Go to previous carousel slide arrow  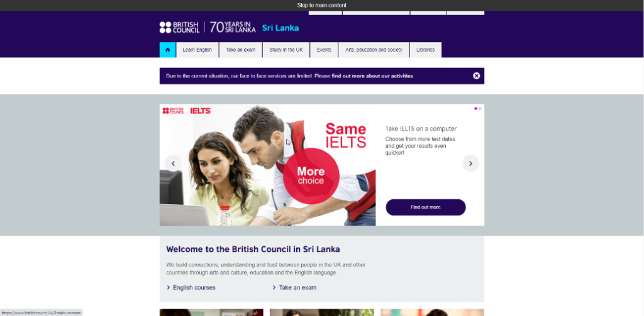pos(173,163)
